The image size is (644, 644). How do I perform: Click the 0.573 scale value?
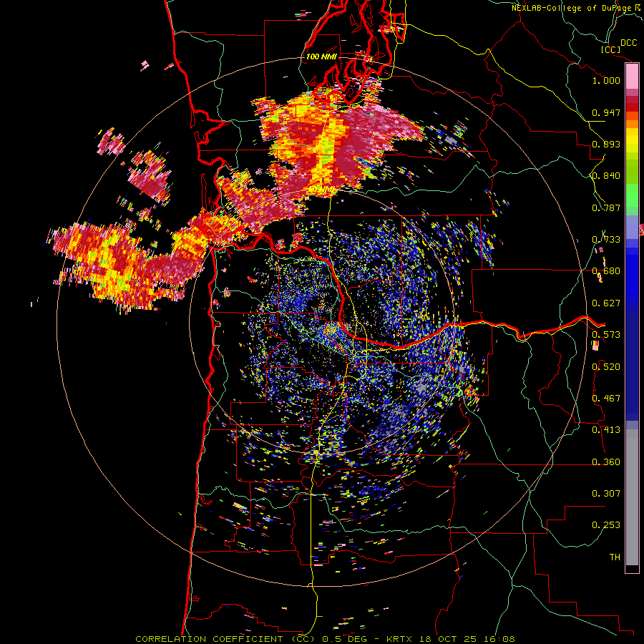606,335
